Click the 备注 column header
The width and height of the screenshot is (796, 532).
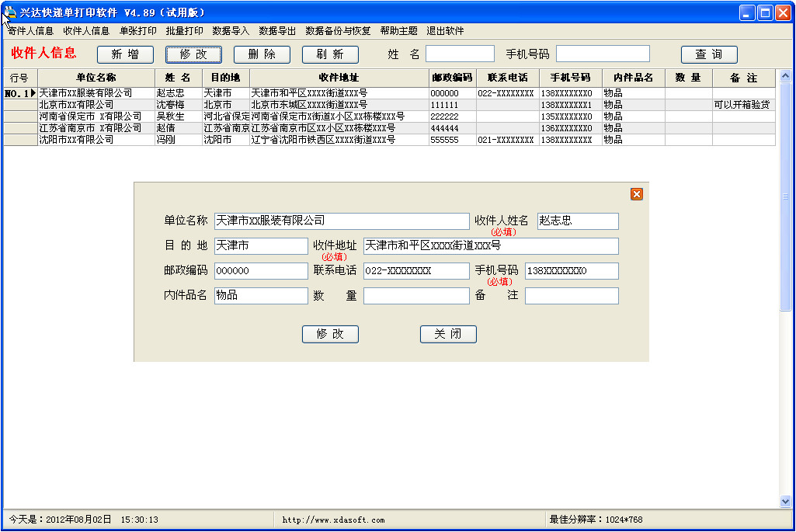pos(744,78)
